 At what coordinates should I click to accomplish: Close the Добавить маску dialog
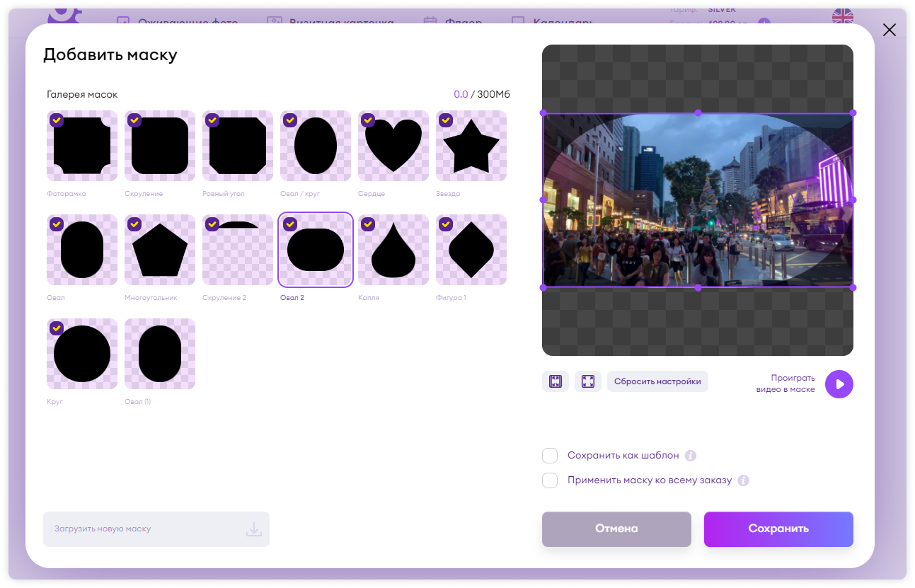890,29
